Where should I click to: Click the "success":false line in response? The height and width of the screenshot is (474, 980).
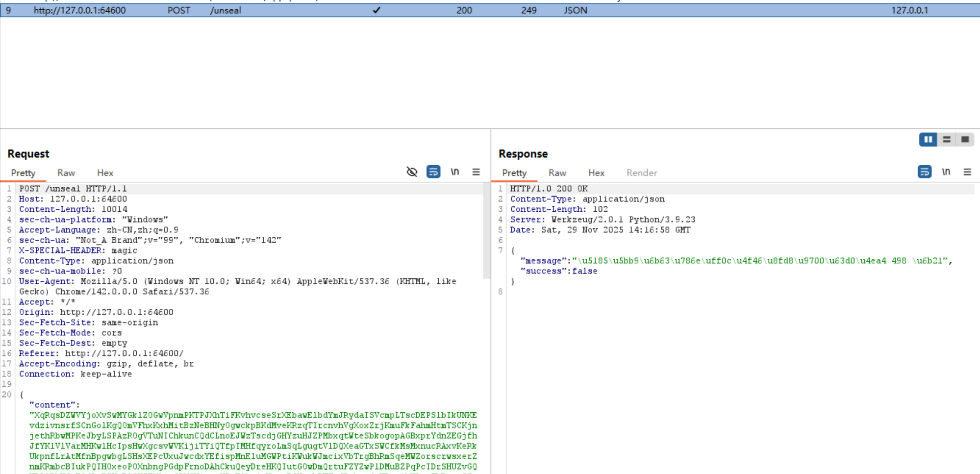coord(559,271)
